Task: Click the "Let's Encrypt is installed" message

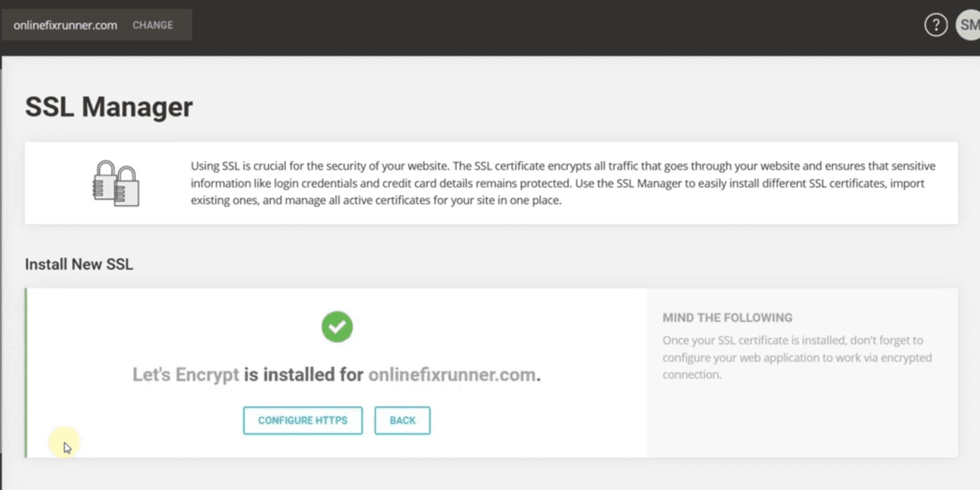Action: coord(337,374)
